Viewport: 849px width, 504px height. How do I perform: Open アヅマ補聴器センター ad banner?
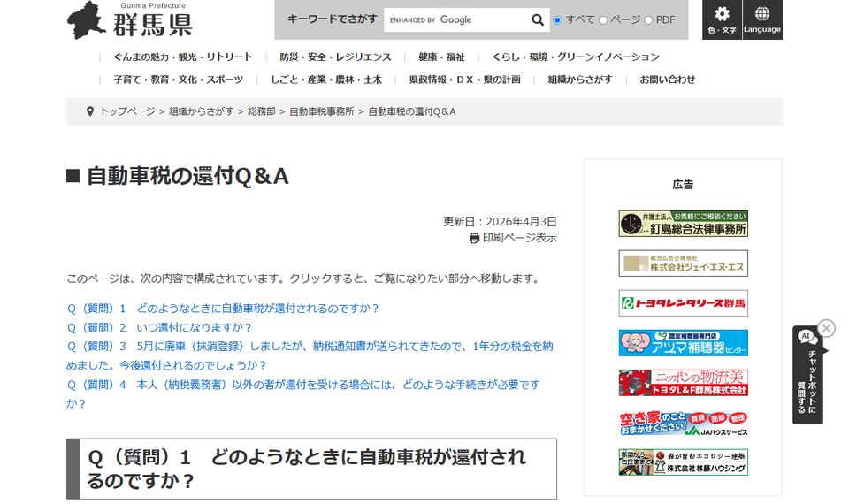[x=683, y=343]
